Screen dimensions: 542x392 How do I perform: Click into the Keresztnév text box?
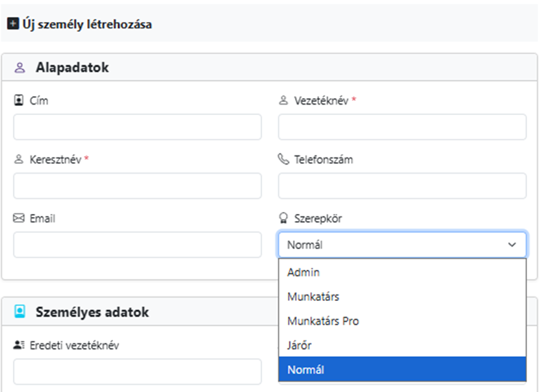point(137,186)
